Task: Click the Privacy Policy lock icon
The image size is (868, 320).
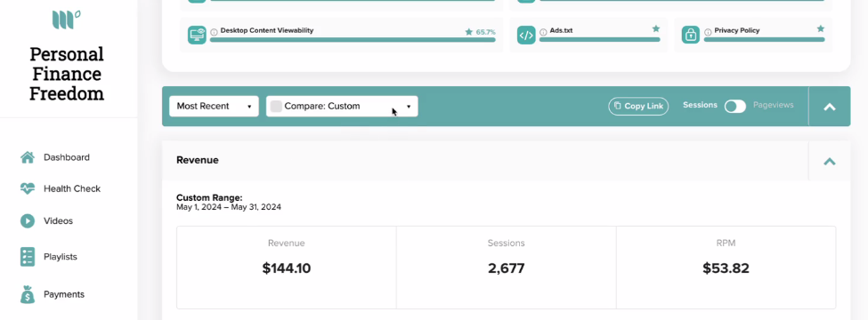Action: tap(691, 35)
